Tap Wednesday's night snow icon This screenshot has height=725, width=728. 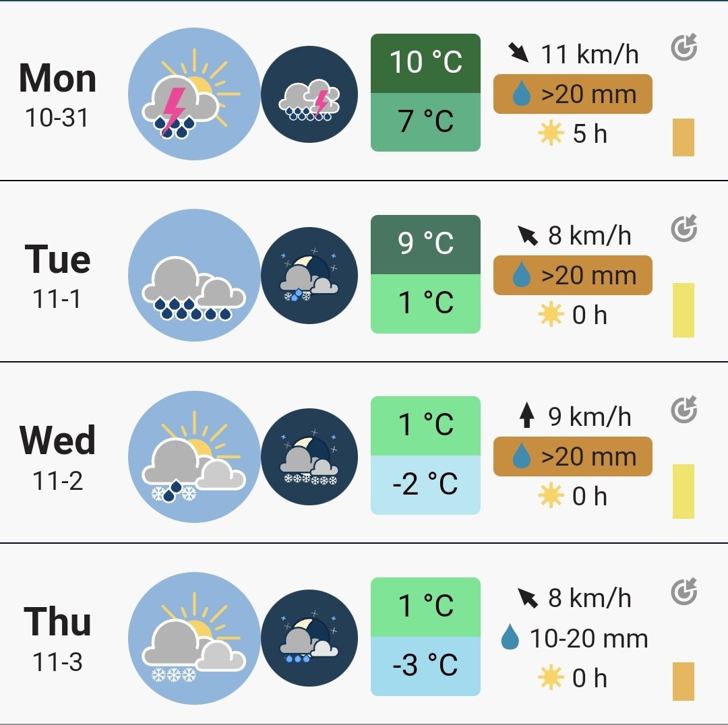coord(309,457)
